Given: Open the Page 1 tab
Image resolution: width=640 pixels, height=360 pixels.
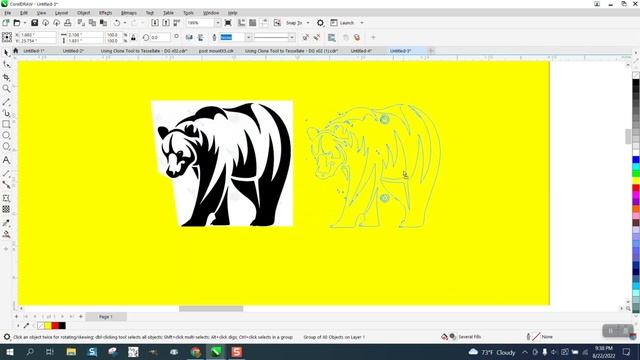Looking at the screenshot, I should [106, 317].
